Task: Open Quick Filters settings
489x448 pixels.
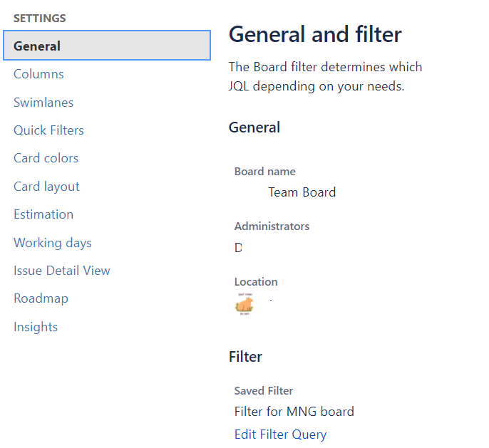Action: click(x=48, y=130)
